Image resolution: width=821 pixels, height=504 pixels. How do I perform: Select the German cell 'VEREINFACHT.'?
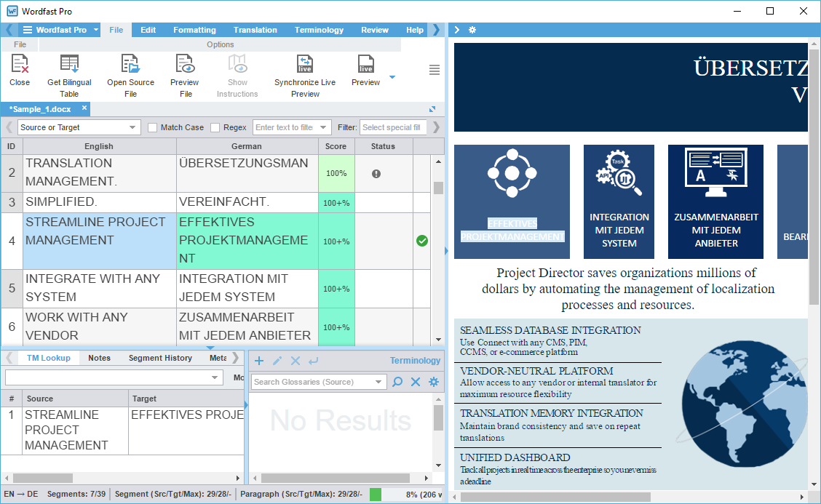247,202
